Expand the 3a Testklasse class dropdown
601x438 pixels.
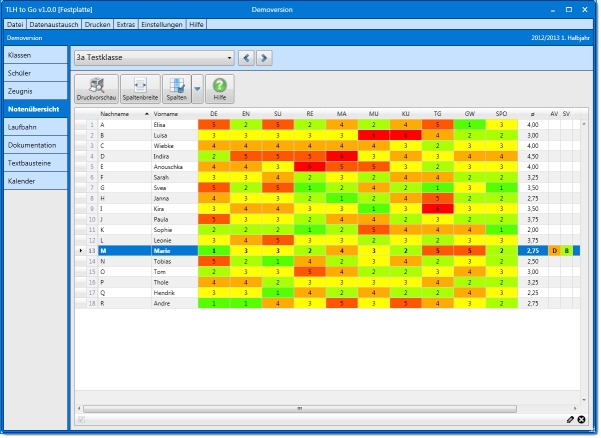pos(229,57)
